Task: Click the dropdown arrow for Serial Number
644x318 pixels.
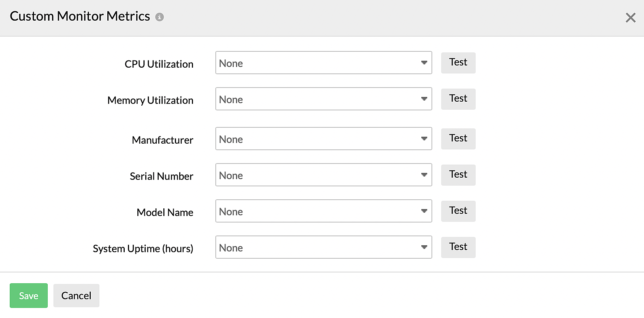Action: coord(424,175)
